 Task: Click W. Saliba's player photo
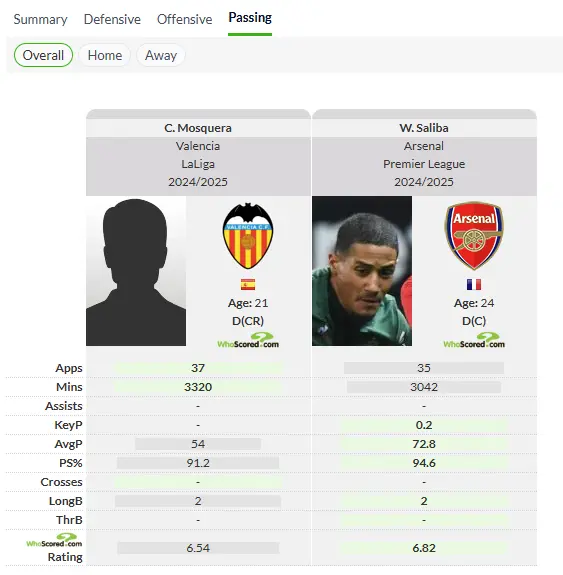point(362,271)
